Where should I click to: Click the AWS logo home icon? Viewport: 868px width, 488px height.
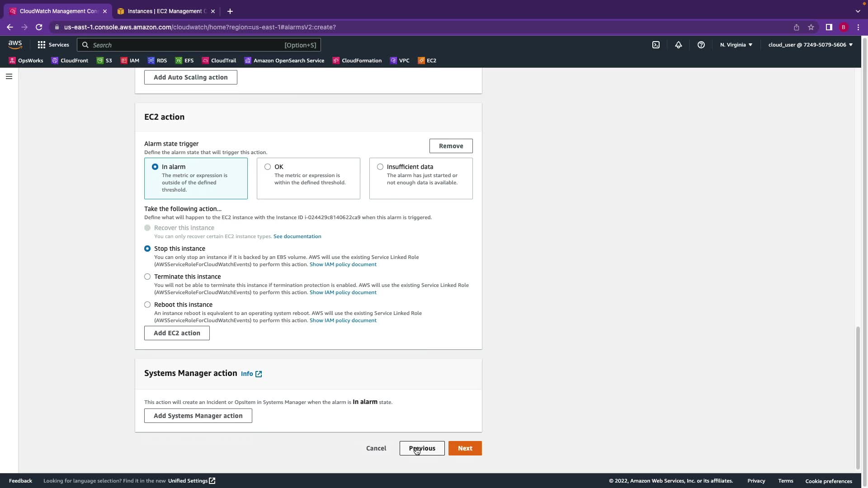15,44
